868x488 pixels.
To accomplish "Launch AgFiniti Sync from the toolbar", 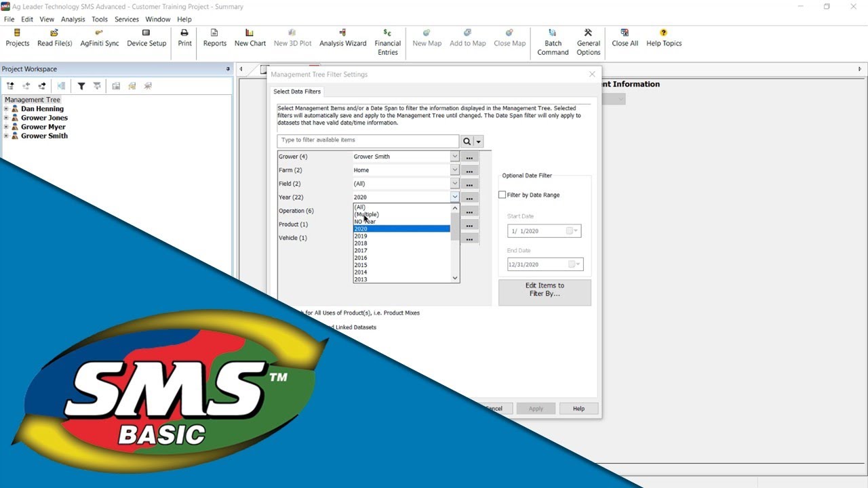I will coord(99,38).
